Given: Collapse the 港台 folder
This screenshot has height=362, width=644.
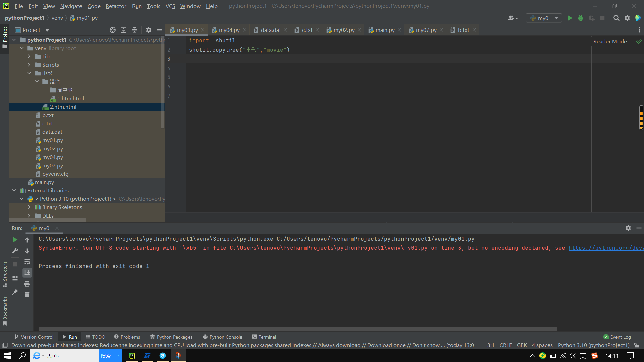Looking at the screenshot, I should (x=37, y=81).
